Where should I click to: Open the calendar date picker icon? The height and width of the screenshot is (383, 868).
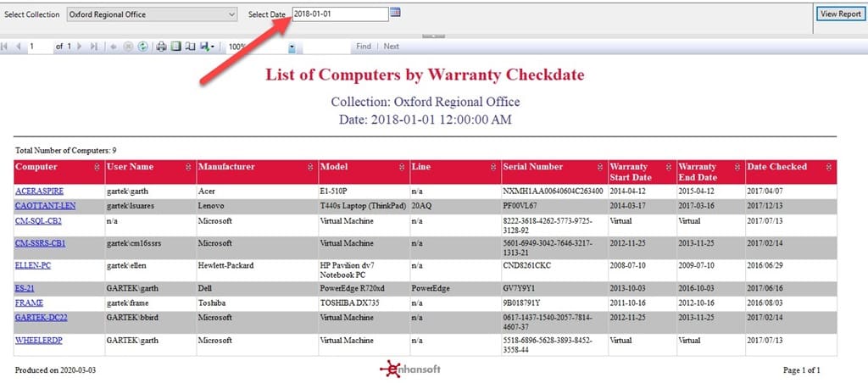click(395, 13)
